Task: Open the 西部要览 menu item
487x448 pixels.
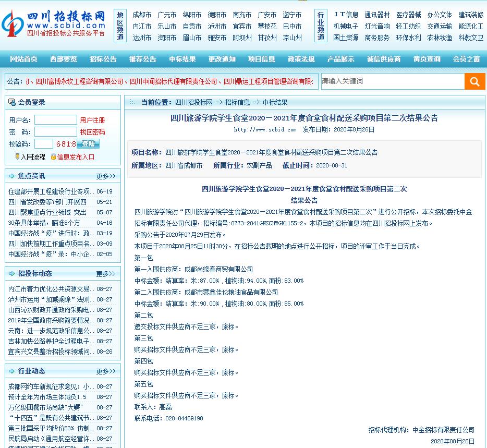Action: pos(64,59)
